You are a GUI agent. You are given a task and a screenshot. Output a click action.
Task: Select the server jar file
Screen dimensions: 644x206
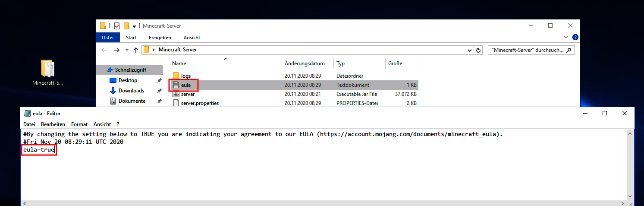pyautogui.click(x=188, y=94)
